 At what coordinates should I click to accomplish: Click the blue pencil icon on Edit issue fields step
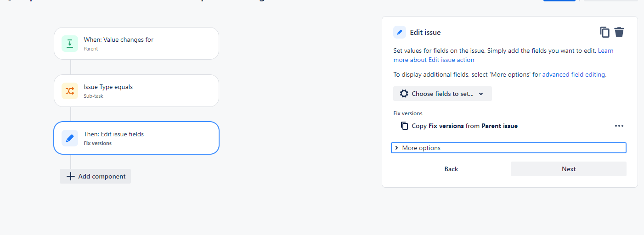pyautogui.click(x=70, y=138)
